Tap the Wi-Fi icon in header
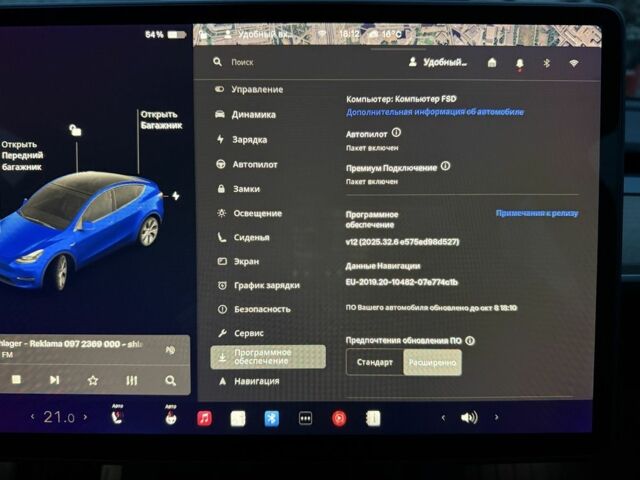Image resolution: width=640 pixels, height=480 pixels. [574, 63]
